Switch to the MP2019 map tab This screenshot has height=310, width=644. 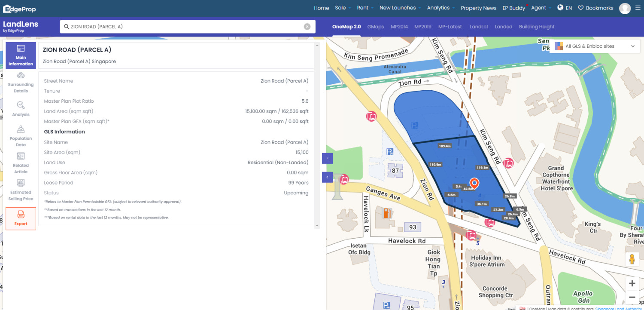tap(423, 27)
